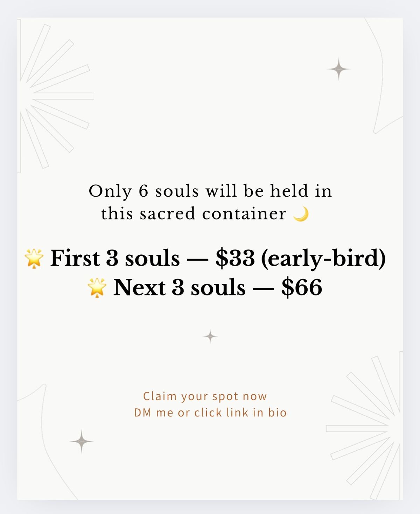Click the crescent moon emoji
The image size is (420, 514).
(301, 214)
